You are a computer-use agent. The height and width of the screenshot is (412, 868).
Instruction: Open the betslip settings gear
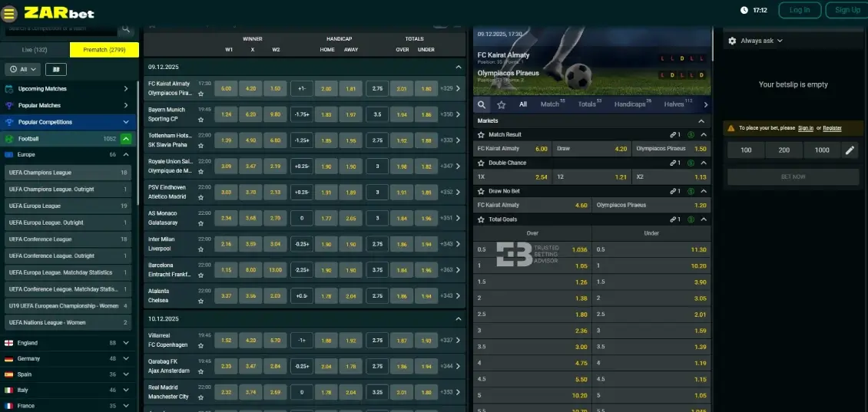[732, 41]
